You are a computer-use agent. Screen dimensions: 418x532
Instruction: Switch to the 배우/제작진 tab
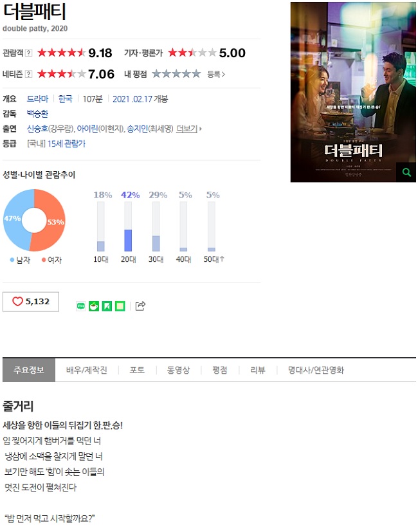click(x=87, y=370)
